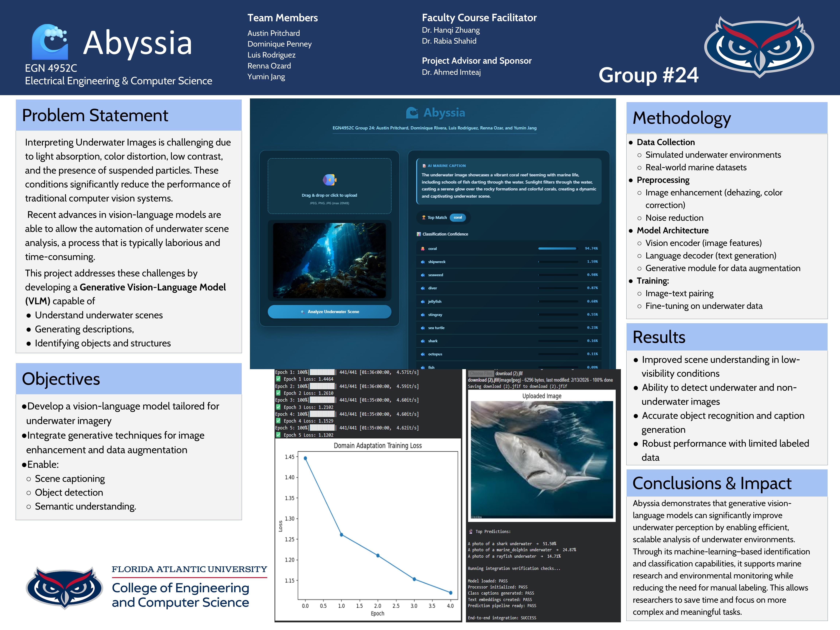Click the tropical fish upload icon
Screen dimensions: 840x630
(x=329, y=180)
